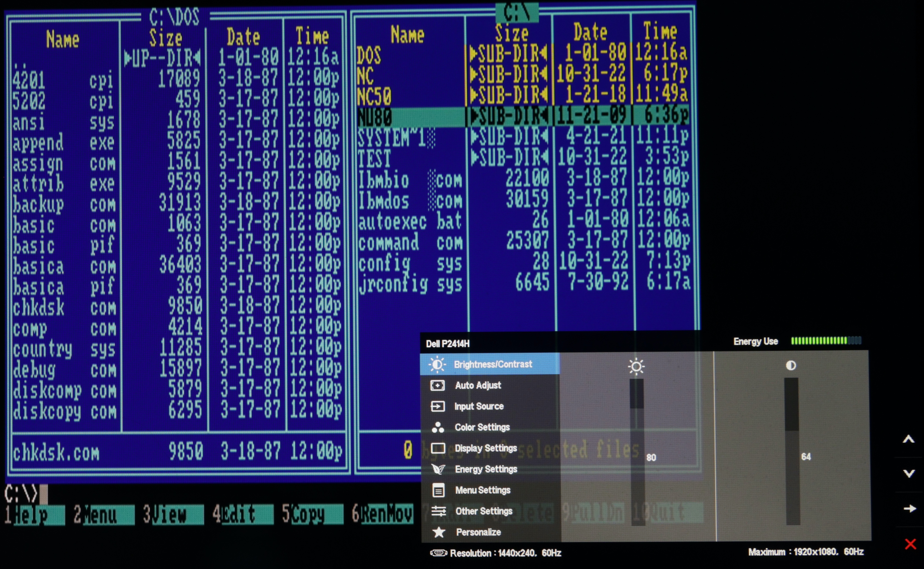Click the Input Source arrow icon
Screen dimensions: 924x569
point(438,406)
